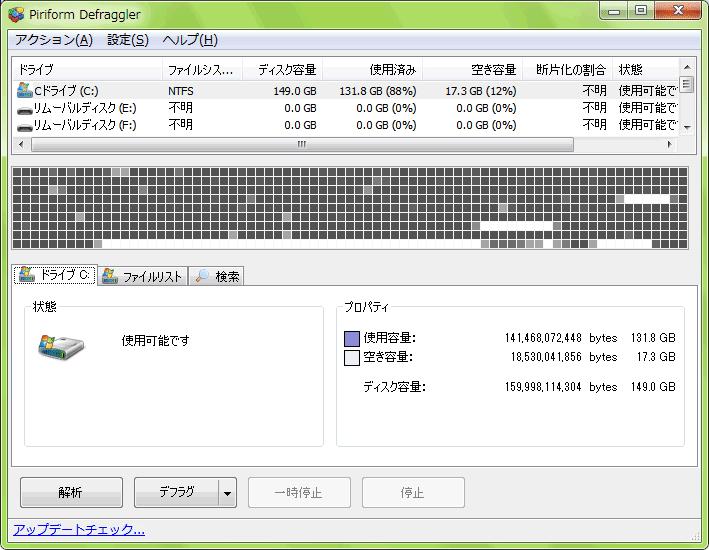
Task: Sort by the 断片化の割合 column header
Action: point(567,70)
